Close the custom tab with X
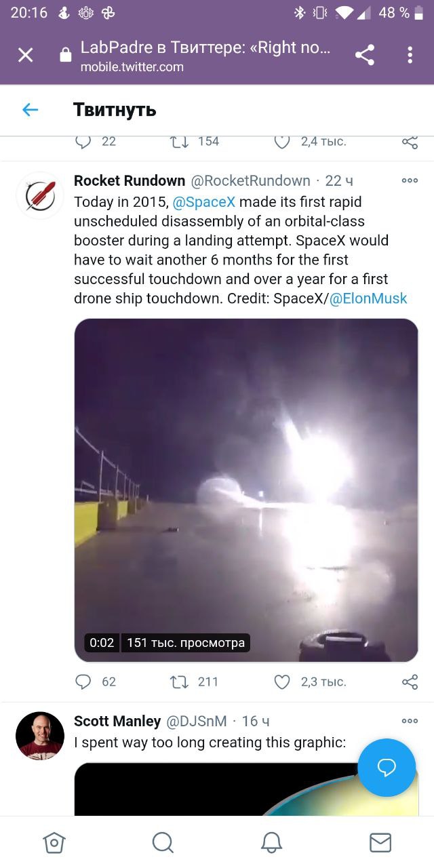Viewport: 434px width, 868px height. 25,56
